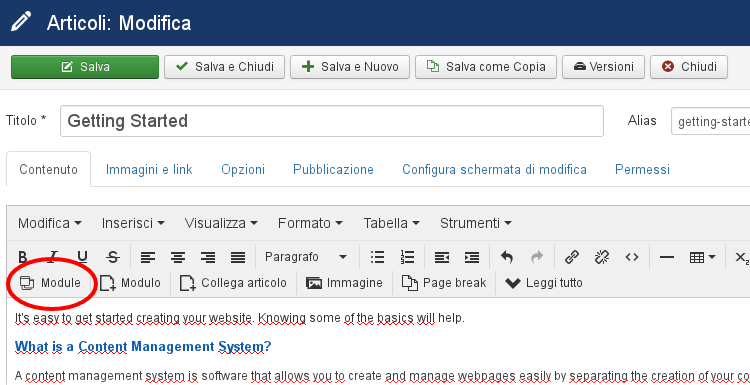Open the Visualizza editor menu
This screenshot has width=750, height=385.
tap(221, 223)
